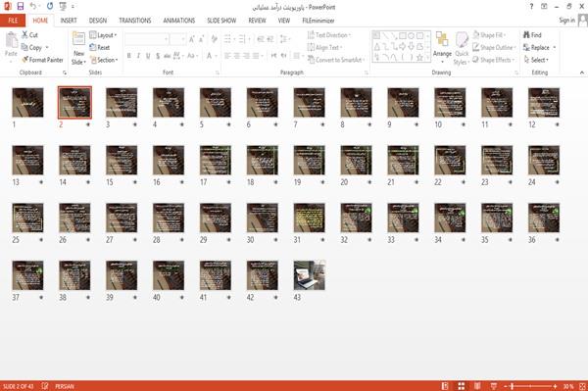Screen dimensions: 588x391
Task: Click spell check icon in status bar
Action: pyautogui.click(x=45, y=386)
